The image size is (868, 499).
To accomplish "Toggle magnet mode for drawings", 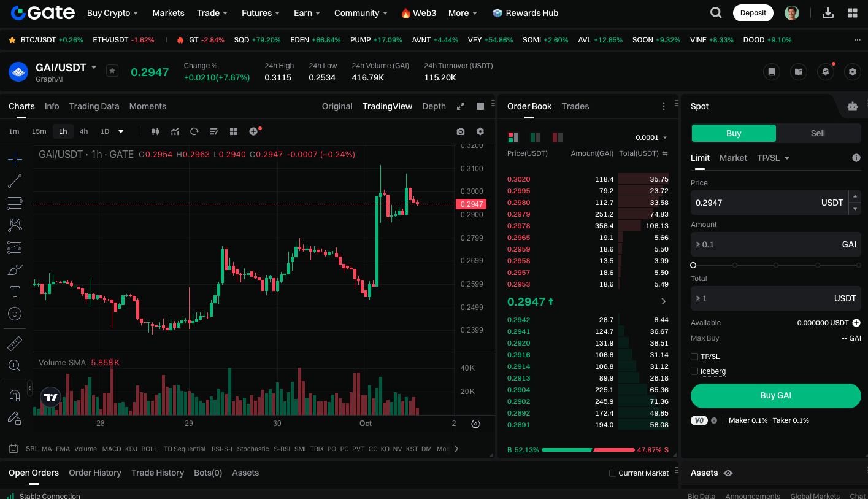I will tap(15, 396).
